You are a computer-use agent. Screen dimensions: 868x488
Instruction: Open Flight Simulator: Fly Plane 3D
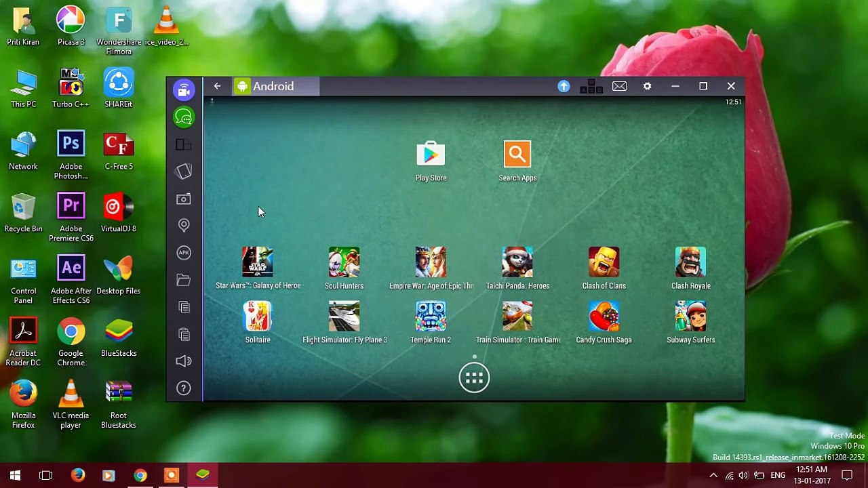tap(344, 323)
